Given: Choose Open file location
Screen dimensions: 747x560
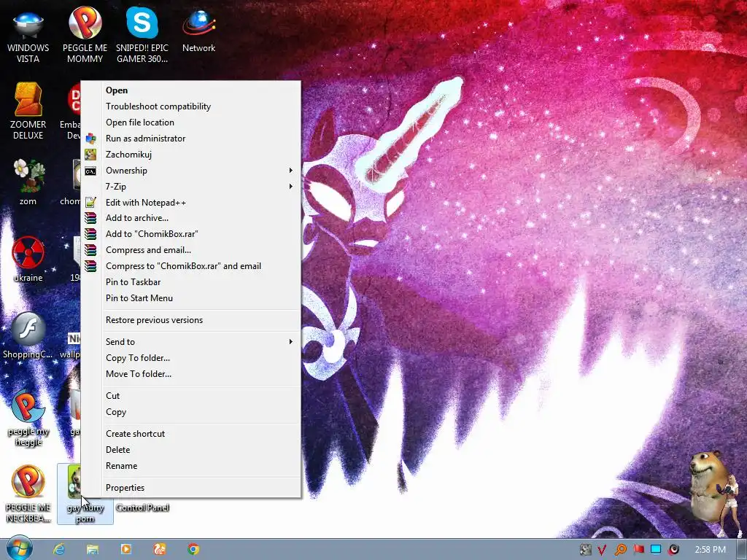Looking at the screenshot, I should click(x=191, y=122).
